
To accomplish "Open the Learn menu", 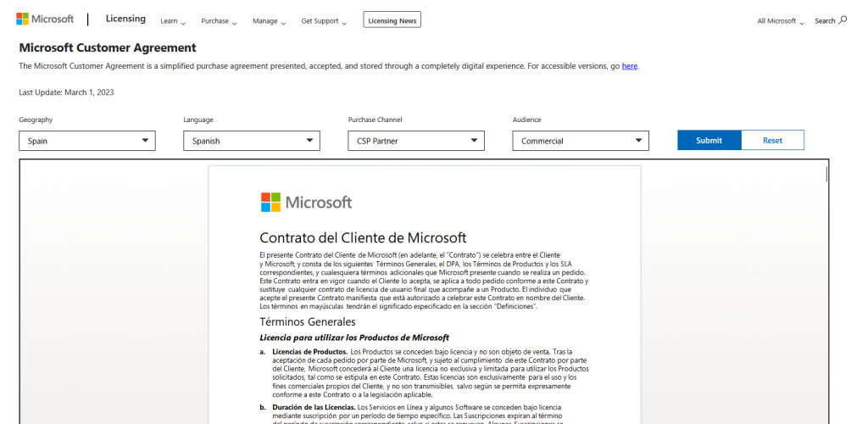I will [172, 20].
